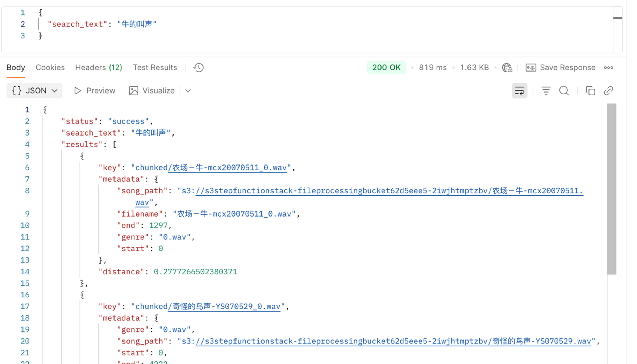Click the Save Response button
The height and width of the screenshot is (364, 637).
coord(561,68)
